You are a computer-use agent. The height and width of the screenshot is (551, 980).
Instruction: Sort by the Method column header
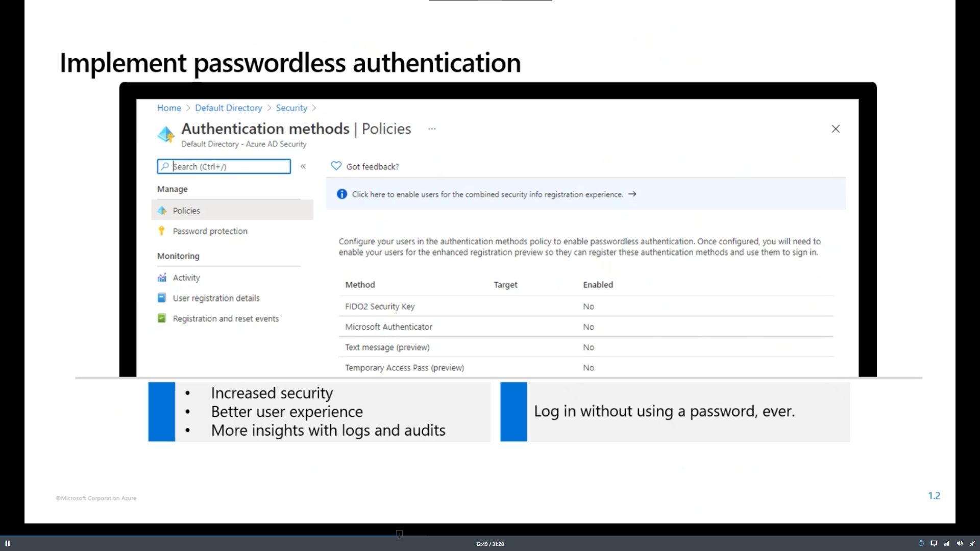tap(360, 285)
